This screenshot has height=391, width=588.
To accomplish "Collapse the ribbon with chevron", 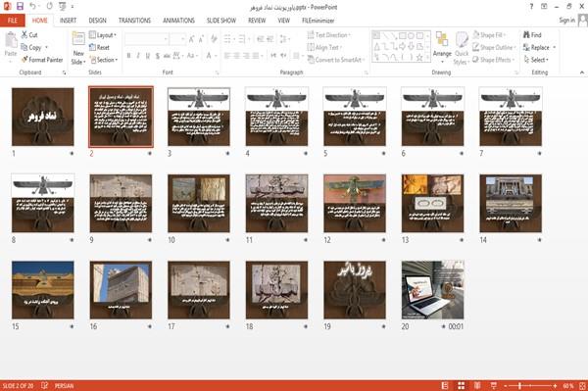I will point(581,73).
